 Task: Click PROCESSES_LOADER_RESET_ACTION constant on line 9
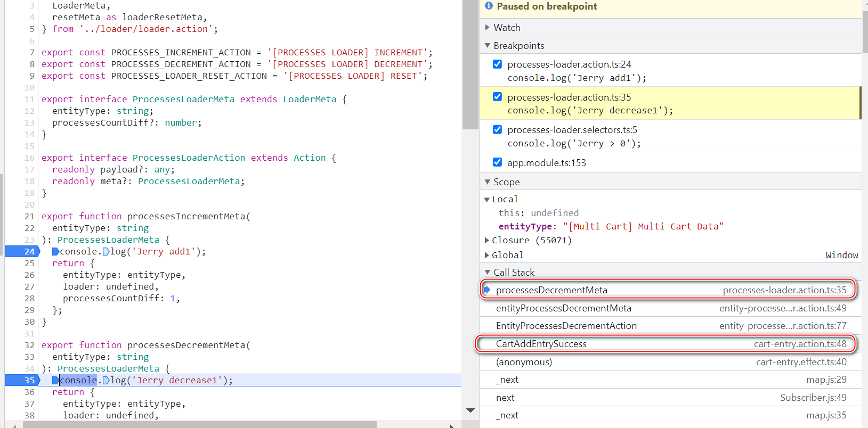click(x=189, y=76)
